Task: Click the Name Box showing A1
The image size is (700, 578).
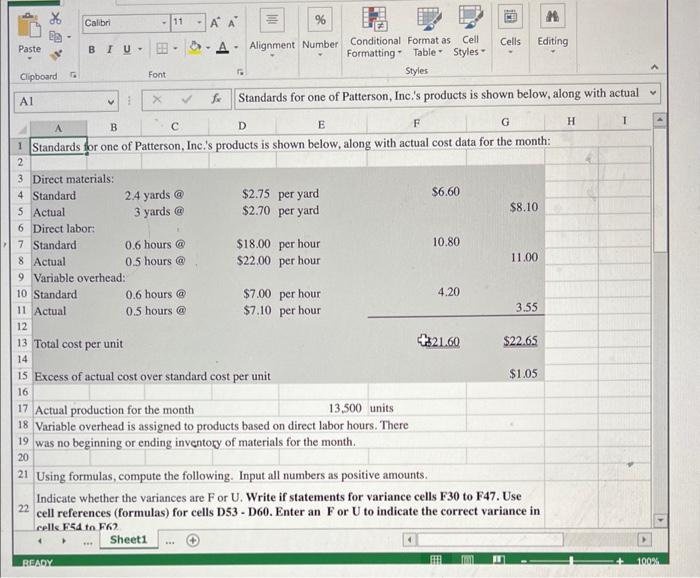Action: 60,102
